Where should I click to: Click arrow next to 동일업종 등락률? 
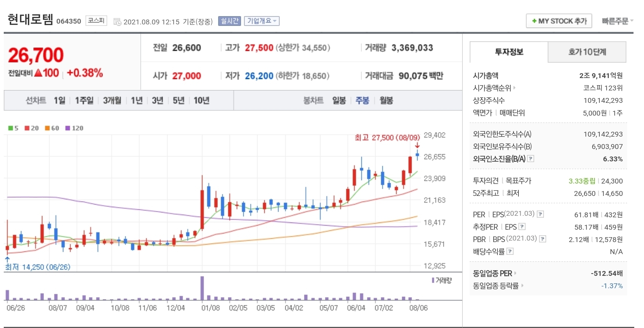pos(522,286)
